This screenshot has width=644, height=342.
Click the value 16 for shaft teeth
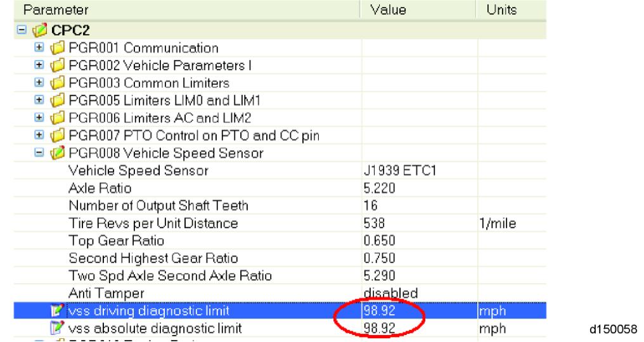point(370,205)
